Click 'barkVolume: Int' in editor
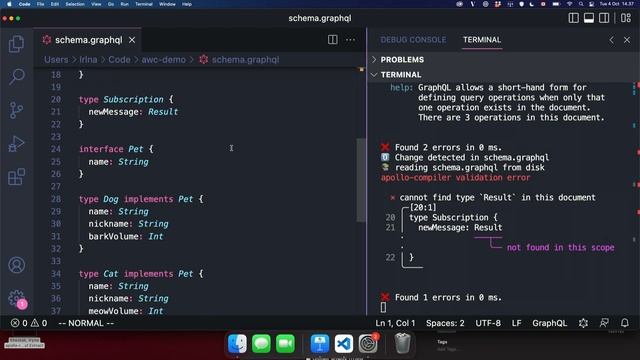Screen dimensions: 640x360 pos(126,236)
